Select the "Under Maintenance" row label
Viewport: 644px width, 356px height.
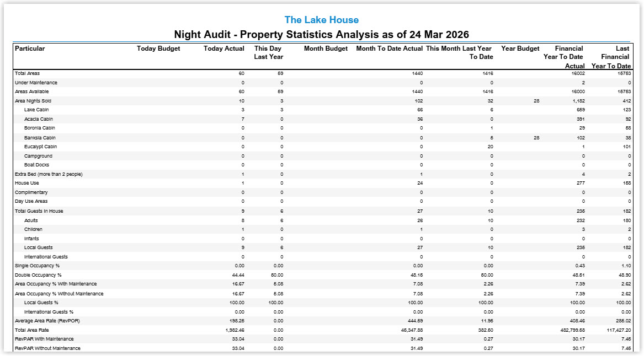[36, 83]
